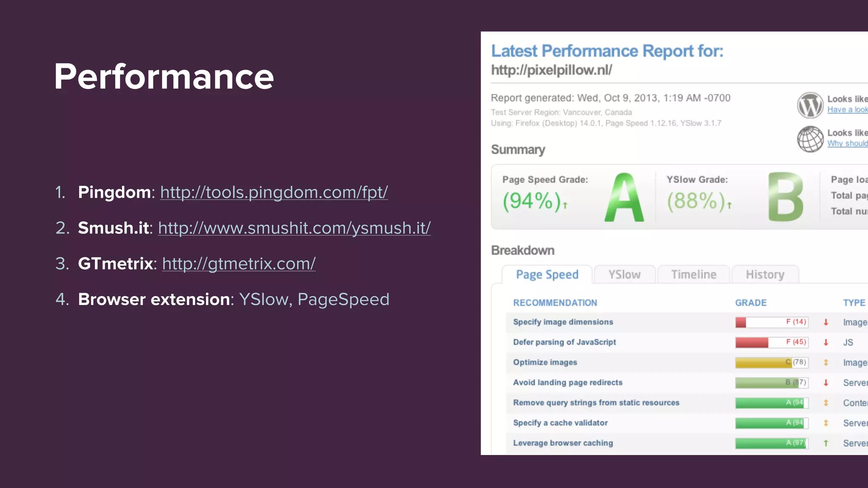The height and width of the screenshot is (488, 868).
Task: Open the Timeline tab
Action: coord(693,274)
